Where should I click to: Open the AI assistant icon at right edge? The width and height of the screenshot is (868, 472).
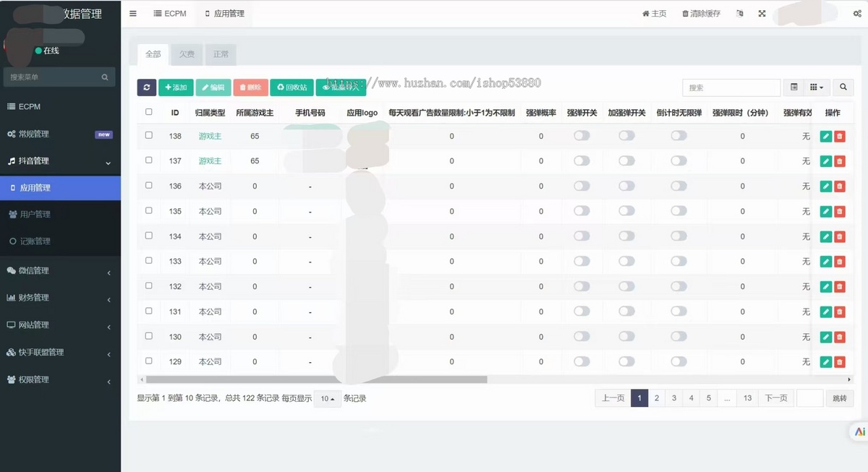[x=859, y=432]
